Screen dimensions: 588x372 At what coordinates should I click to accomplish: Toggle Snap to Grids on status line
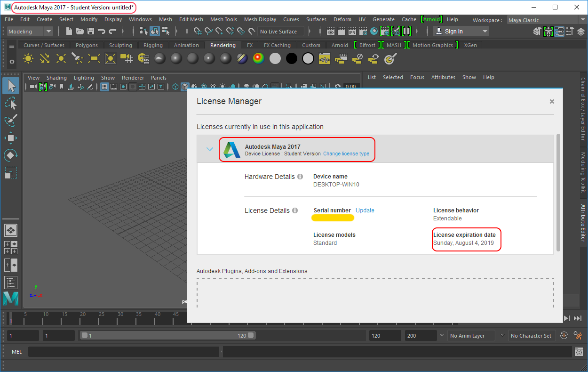[x=198, y=32]
